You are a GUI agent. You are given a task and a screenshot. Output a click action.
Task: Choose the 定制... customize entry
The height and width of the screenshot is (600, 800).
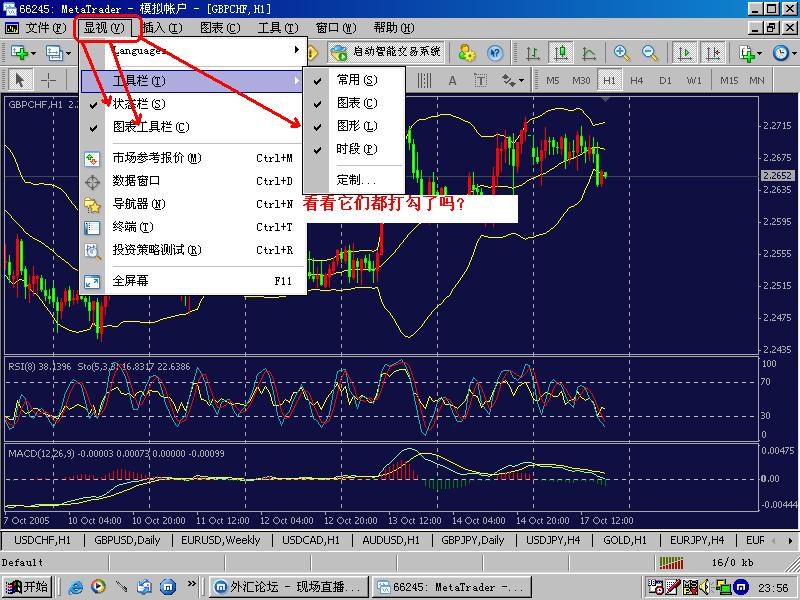[x=354, y=180]
